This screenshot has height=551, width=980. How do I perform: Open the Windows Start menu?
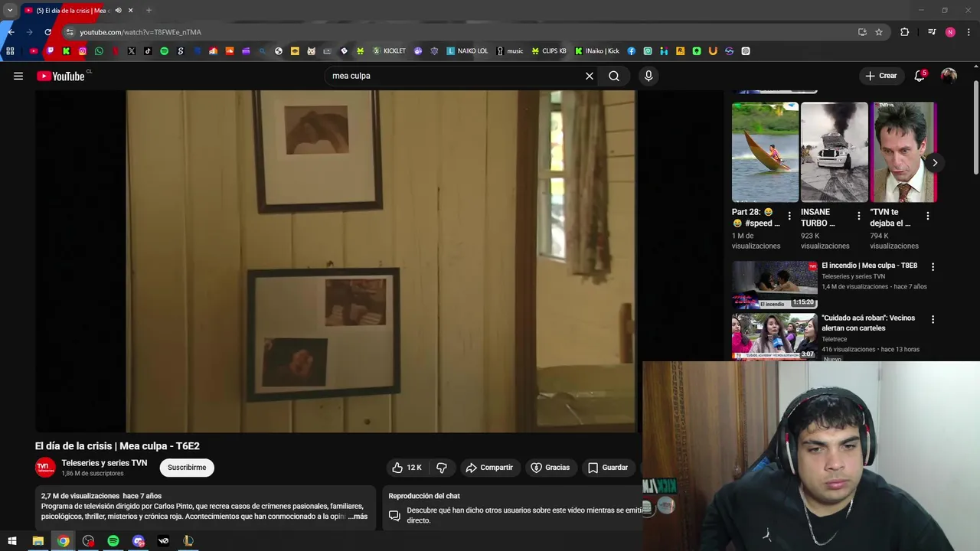point(12,541)
